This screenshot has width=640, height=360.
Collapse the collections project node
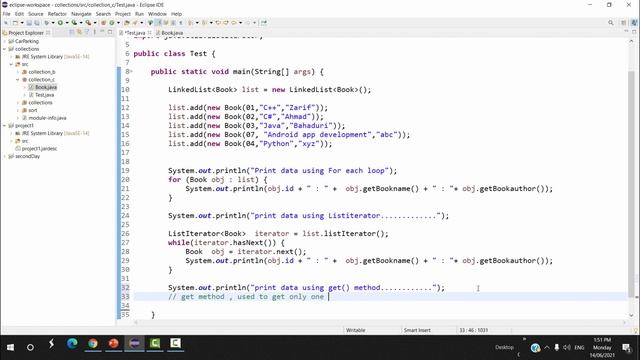[x=4, y=49]
